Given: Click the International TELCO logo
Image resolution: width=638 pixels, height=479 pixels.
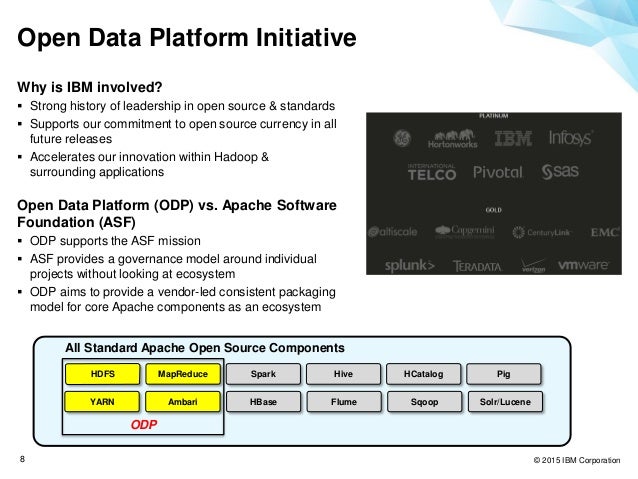Looking at the screenshot, I should (432, 172).
